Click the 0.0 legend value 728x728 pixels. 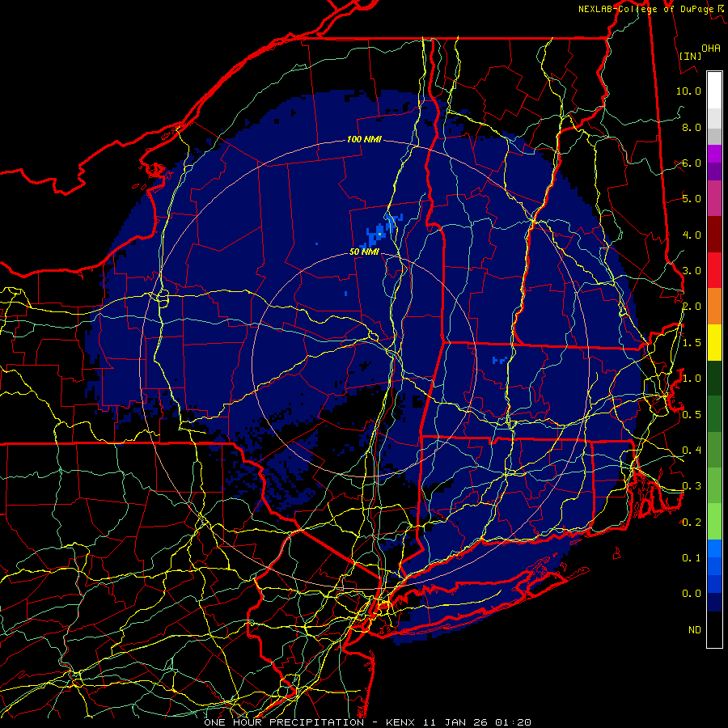692,594
